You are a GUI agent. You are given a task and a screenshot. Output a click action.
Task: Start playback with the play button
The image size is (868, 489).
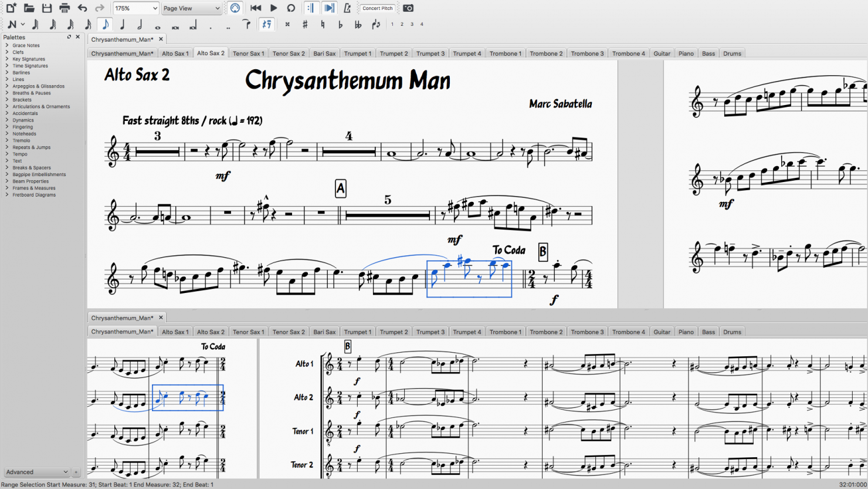[x=273, y=8]
